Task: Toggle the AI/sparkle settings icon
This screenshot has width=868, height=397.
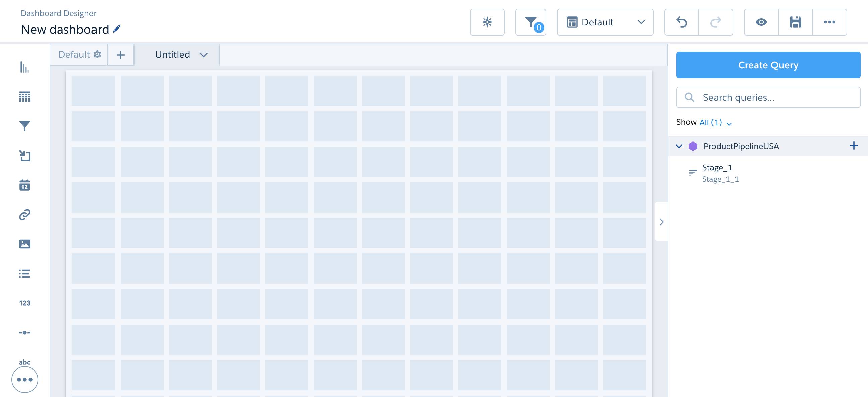Action: click(487, 21)
